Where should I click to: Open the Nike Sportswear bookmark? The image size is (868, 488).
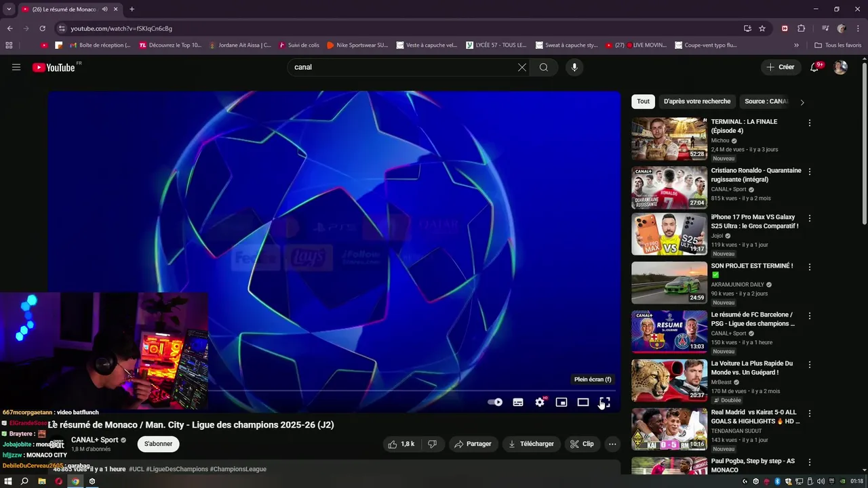(x=357, y=45)
